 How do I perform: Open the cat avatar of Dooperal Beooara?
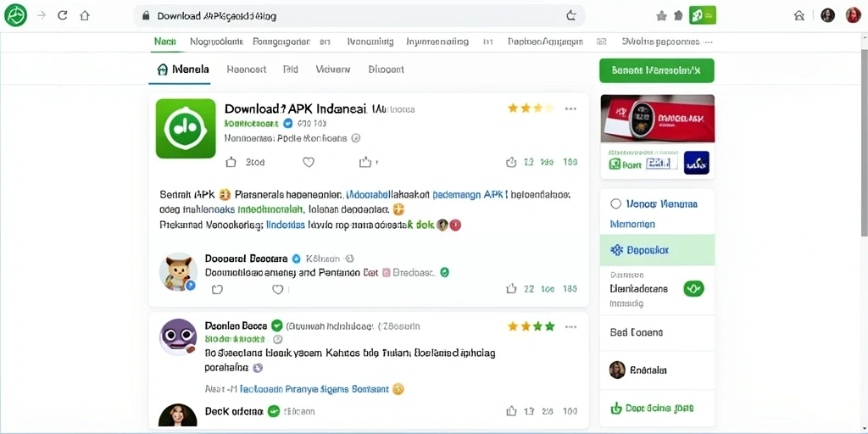tap(178, 272)
